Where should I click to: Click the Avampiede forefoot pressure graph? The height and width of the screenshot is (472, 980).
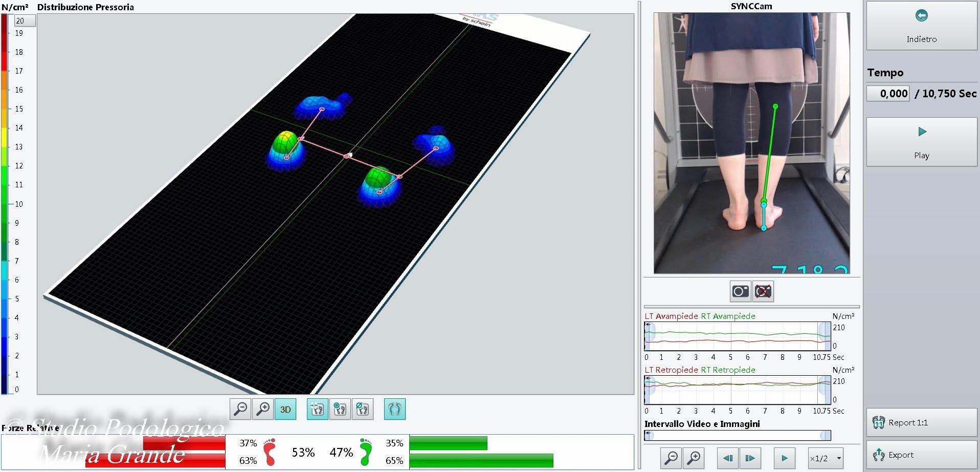pyautogui.click(x=738, y=336)
